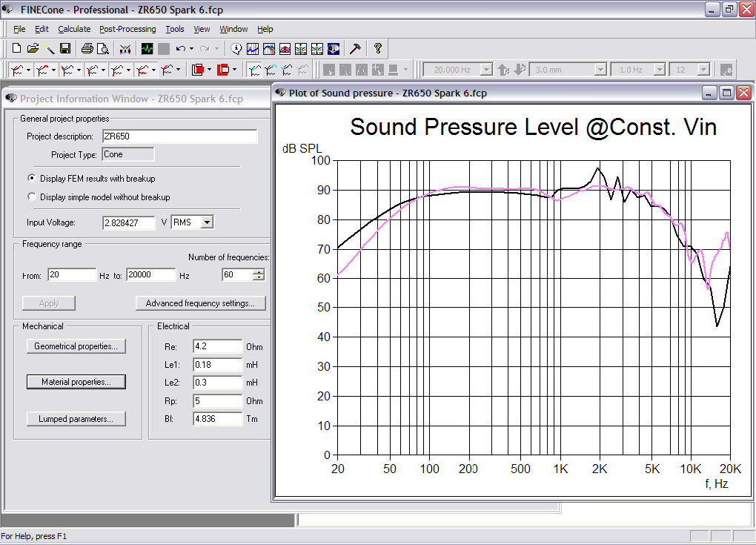
Task: Click the frequency step down arrow icon
Action: [520, 70]
